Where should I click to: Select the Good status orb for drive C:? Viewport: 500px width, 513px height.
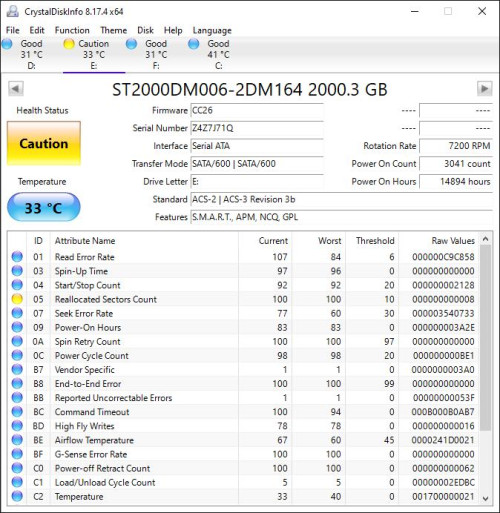pyautogui.click(x=194, y=44)
